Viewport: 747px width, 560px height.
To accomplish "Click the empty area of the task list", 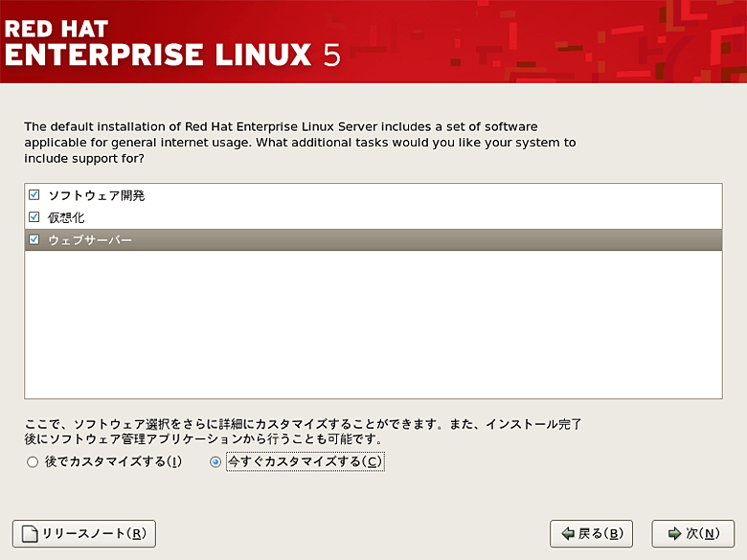I will 373,325.
